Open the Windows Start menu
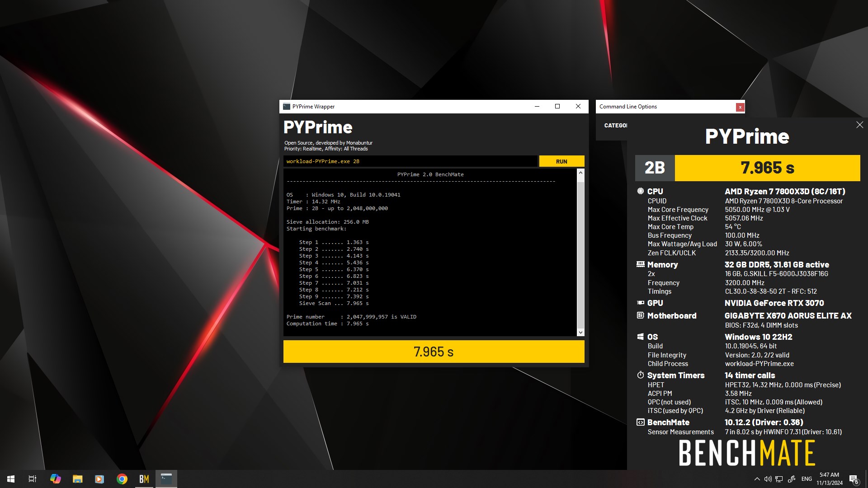This screenshot has width=868, height=488. tap(11, 479)
